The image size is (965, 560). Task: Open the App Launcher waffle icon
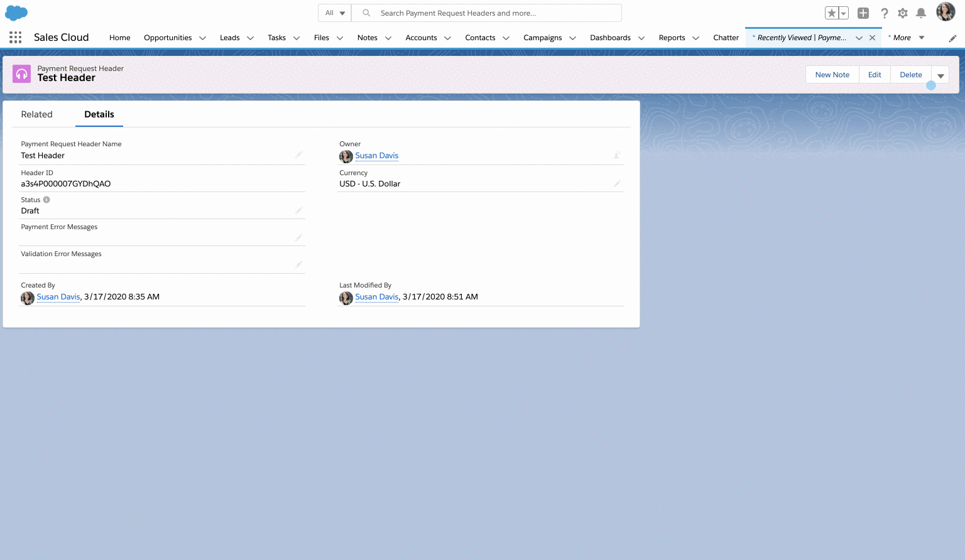pyautogui.click(x=15, y=38)
